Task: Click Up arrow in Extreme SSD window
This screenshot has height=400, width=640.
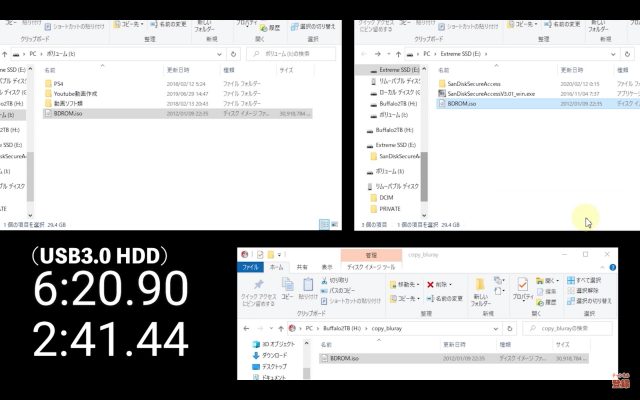Action: click(x=398, y=54)
